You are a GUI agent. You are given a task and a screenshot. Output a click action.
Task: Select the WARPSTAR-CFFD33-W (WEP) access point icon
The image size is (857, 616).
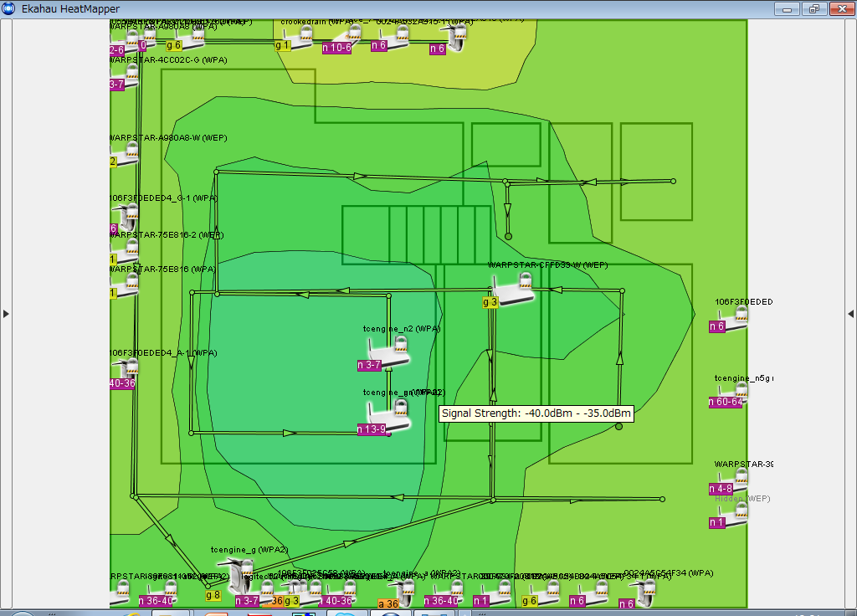coord(514,289)
